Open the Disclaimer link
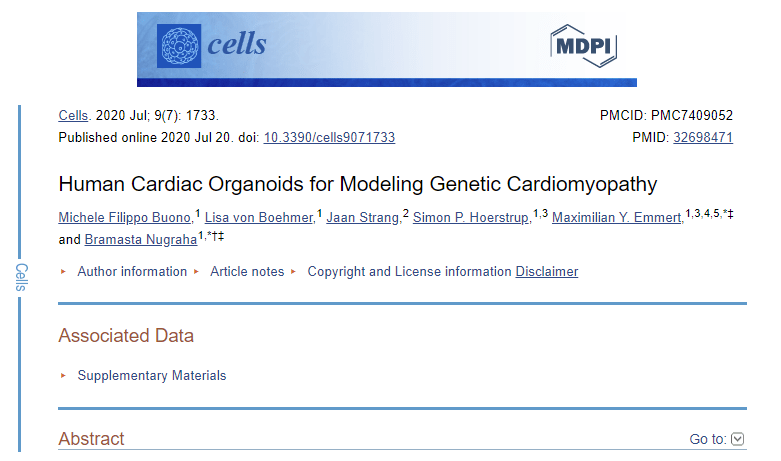Image resolution: width=781 pixels, height=461 pixels. 547,271
